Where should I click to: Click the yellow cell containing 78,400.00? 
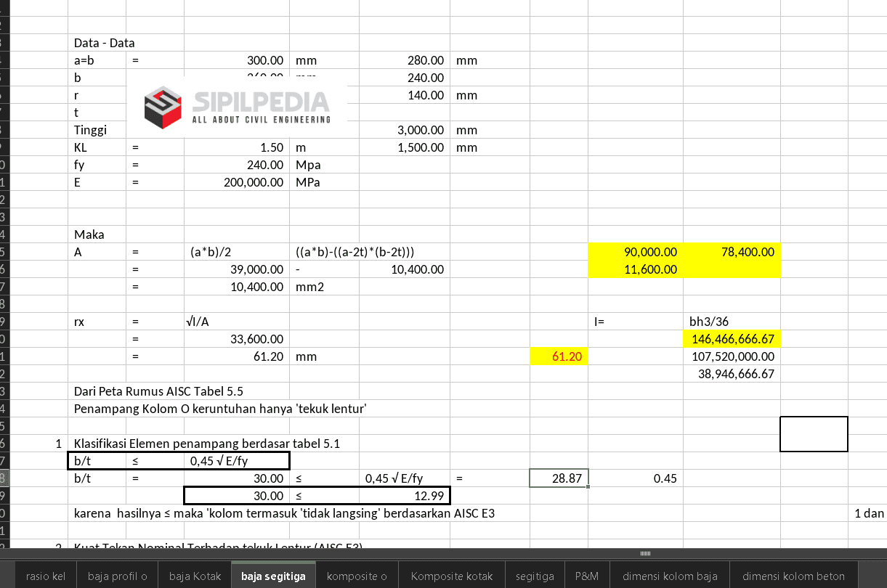click(x=732, y=252)
